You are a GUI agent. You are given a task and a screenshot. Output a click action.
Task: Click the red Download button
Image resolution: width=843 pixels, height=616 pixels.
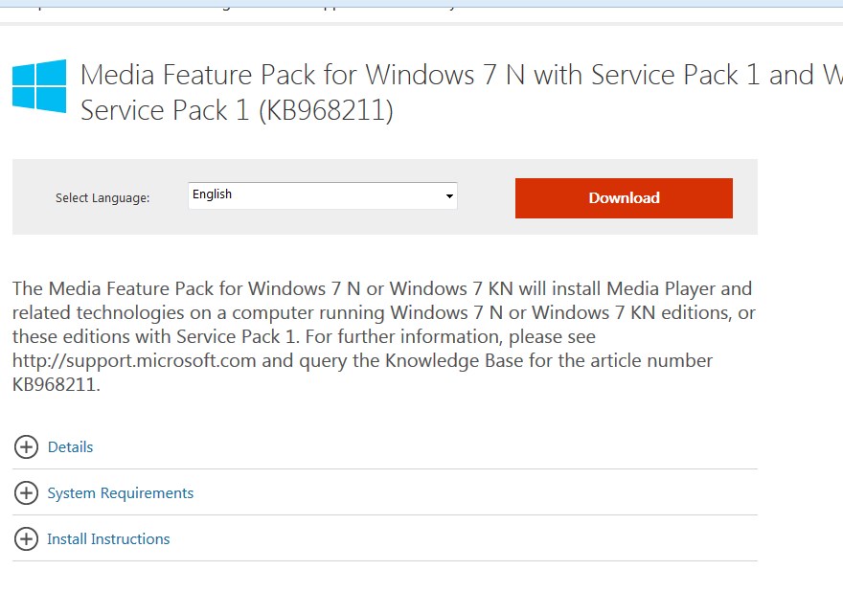pos(624,198)
